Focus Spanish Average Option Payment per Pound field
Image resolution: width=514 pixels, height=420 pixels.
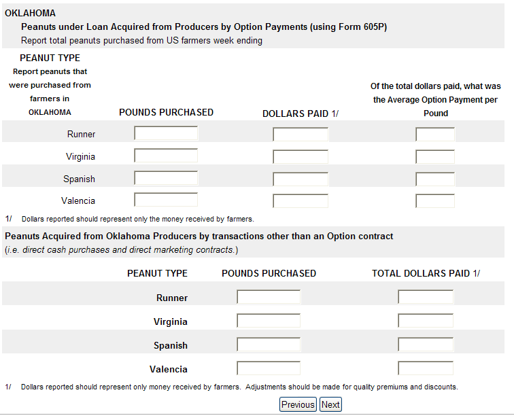pyautogui.click(x=435, y=179)
